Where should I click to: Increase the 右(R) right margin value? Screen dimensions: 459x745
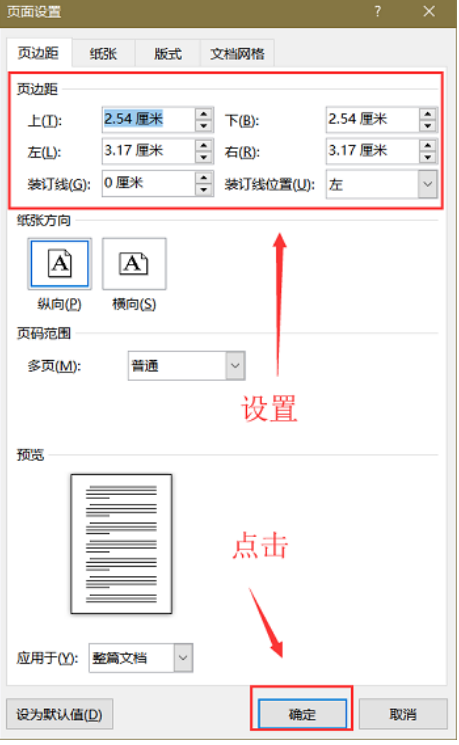tap(428, 145)
